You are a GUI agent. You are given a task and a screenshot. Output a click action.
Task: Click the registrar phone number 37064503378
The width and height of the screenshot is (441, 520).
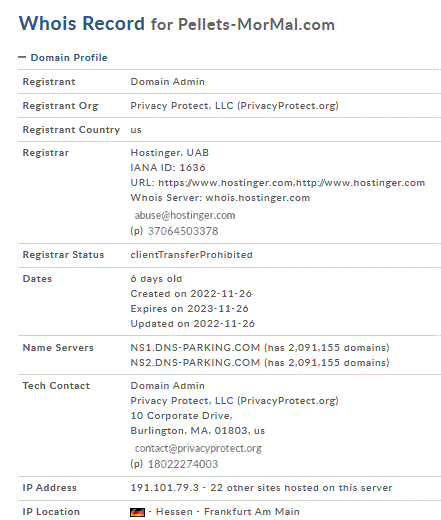click(x=183, y=231)
